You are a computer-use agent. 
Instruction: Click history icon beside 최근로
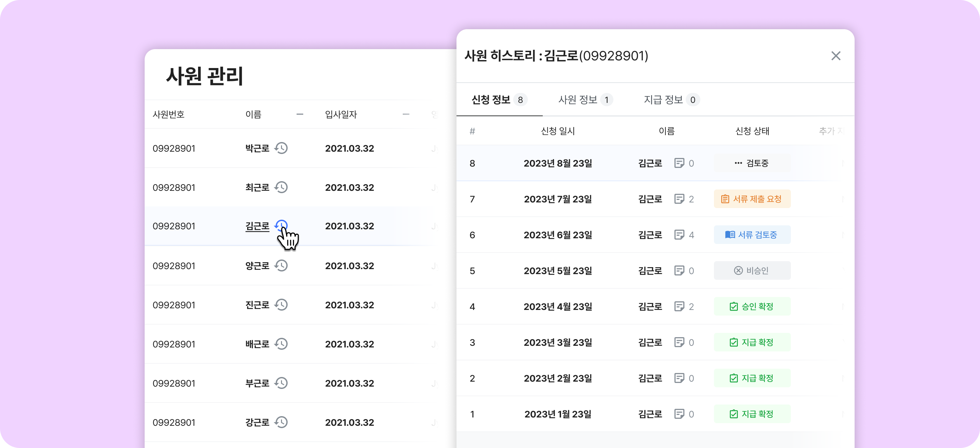click(281, 187)
